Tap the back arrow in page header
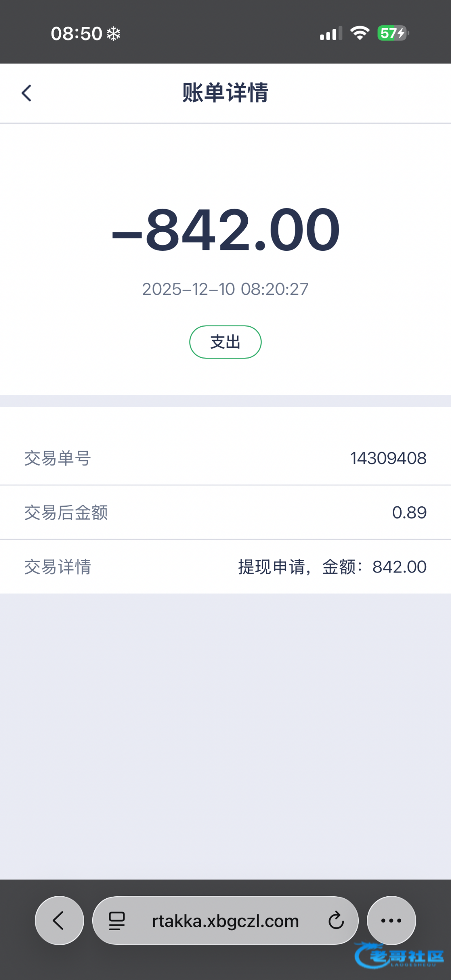The height and width of the screenshot is (980, 451). click(x=27, y=93)
